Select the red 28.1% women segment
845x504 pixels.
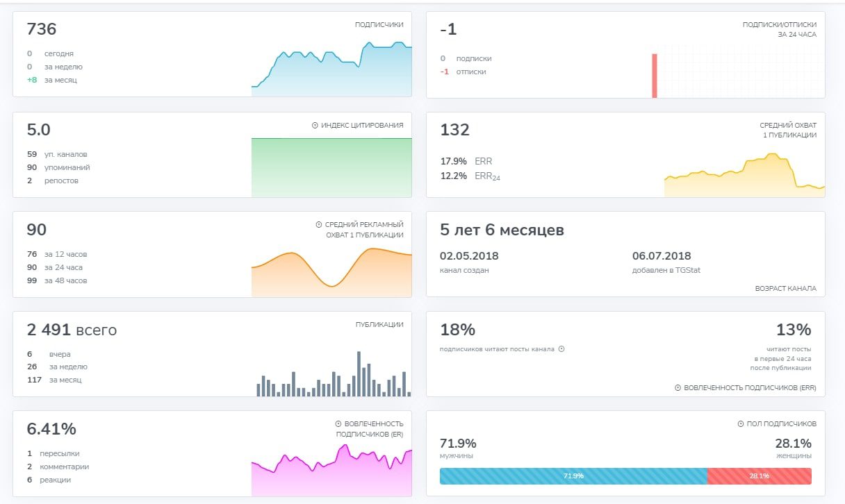[759, 476]
